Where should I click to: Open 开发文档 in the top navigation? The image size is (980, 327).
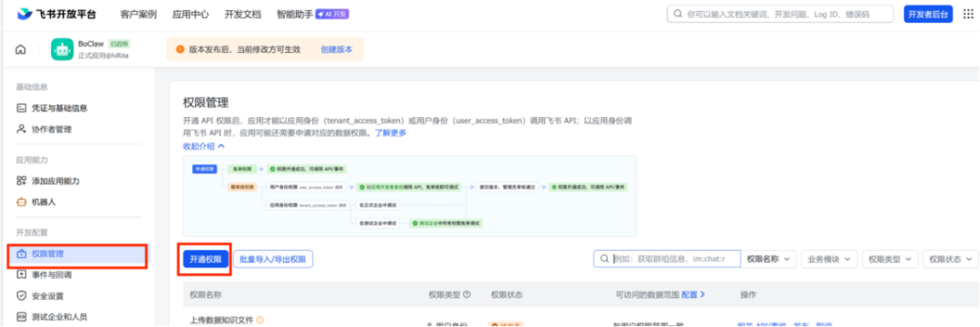[242, 14]
